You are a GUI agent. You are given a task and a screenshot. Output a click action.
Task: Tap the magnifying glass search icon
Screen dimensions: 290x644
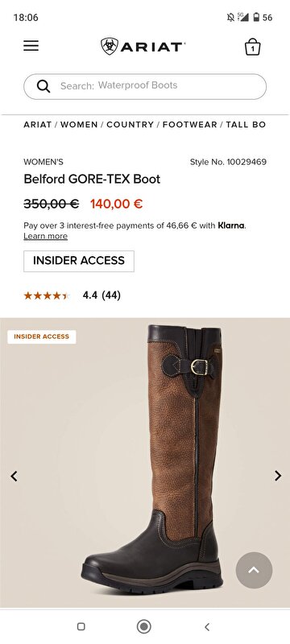(x=43, y=86)
